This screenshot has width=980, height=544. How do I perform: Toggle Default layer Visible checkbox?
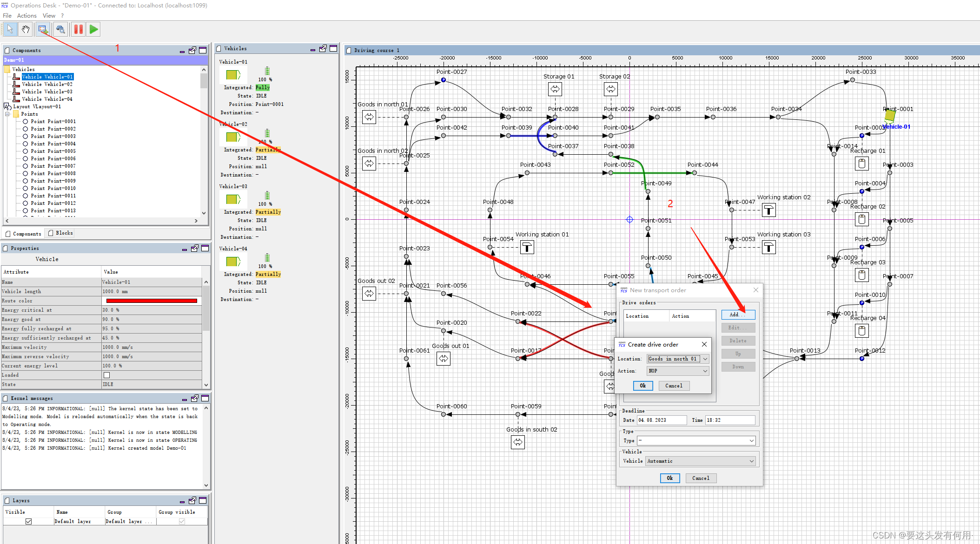click(29, 521)
